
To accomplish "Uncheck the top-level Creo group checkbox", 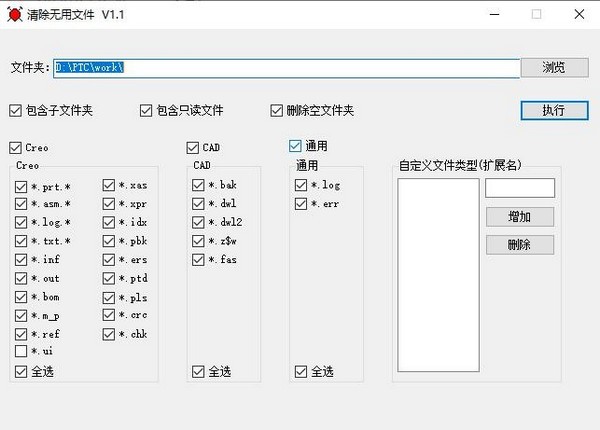I will coord(15,148).
